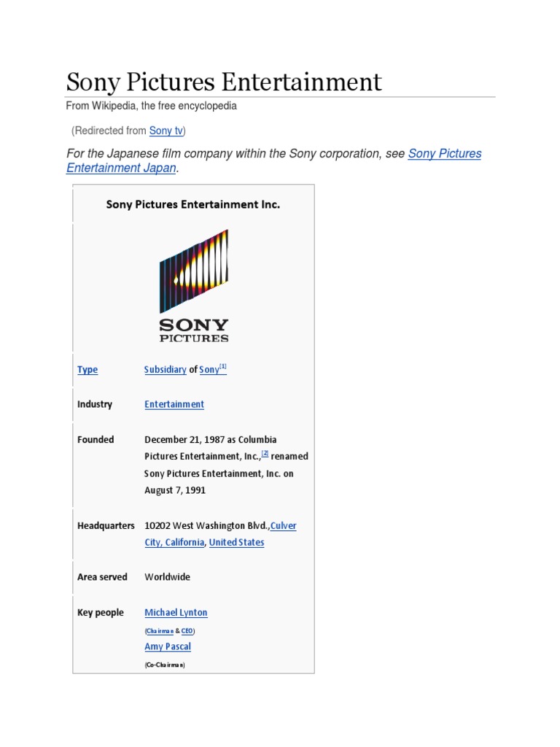Open the "Sony tv" redirect link

[166, 131]
